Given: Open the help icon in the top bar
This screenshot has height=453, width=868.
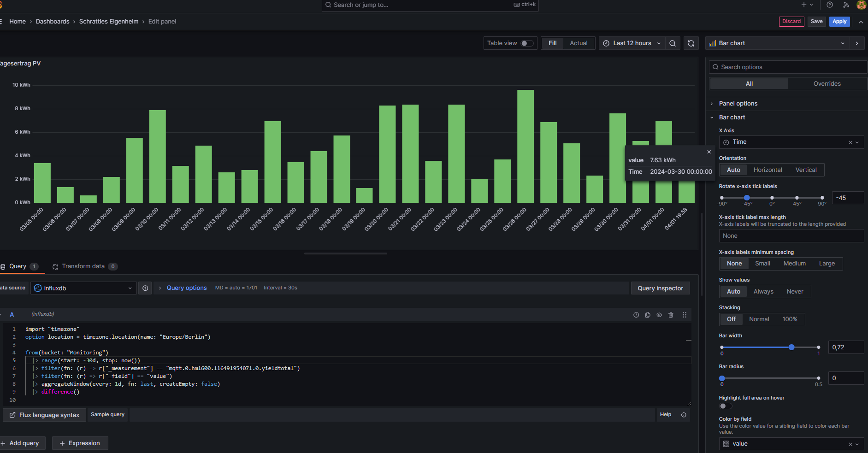Looking at the screenshot, I should pyautogui.click(x=830, y=5).
